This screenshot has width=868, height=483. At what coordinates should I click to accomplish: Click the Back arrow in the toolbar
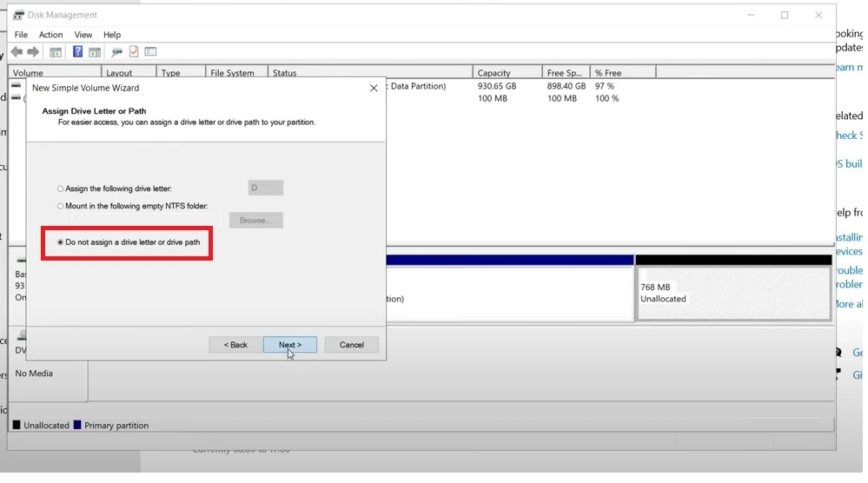[17, 52]
